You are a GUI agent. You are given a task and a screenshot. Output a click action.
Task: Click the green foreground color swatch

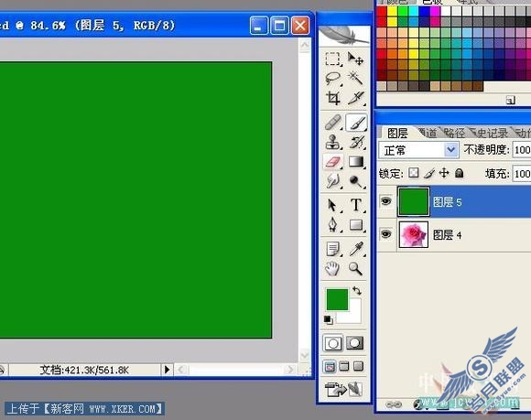point(337,299)
